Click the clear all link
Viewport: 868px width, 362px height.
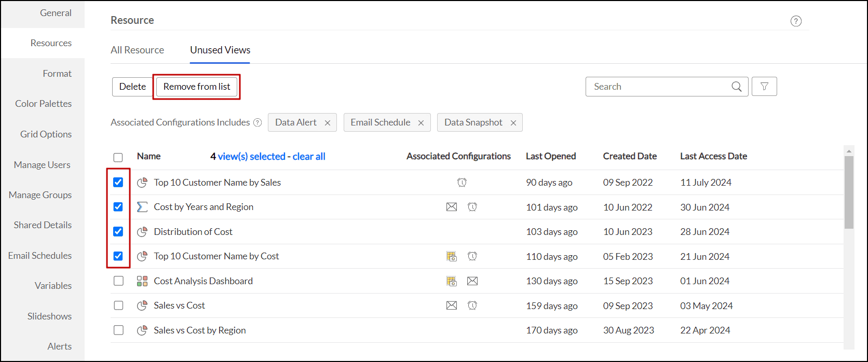309,157
